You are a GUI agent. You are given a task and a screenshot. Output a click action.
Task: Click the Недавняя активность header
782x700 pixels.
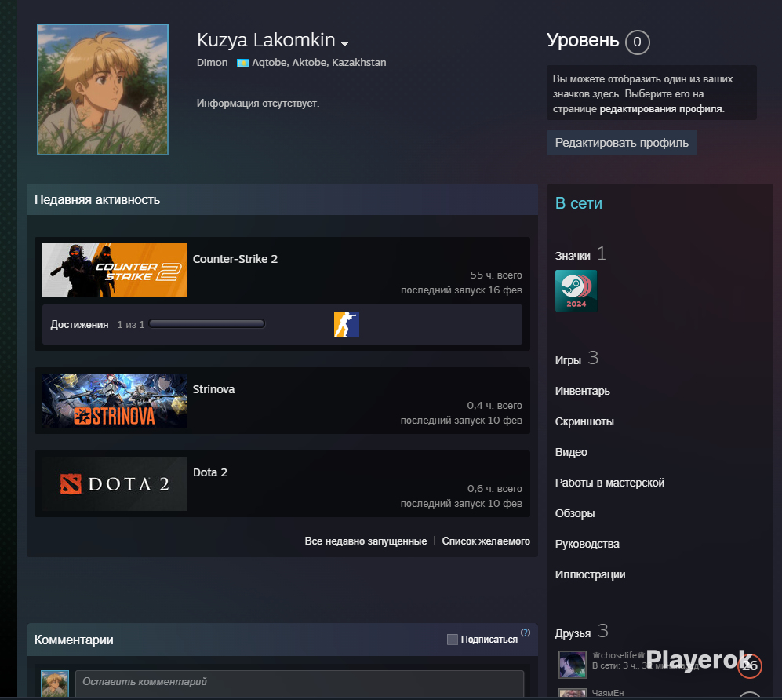[x=97, y=199]
